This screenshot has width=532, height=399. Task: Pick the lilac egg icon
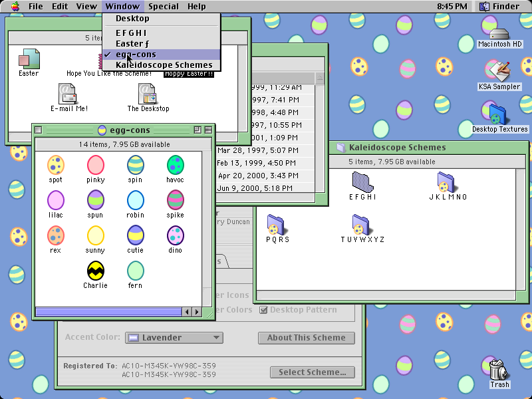coord(56,200)
